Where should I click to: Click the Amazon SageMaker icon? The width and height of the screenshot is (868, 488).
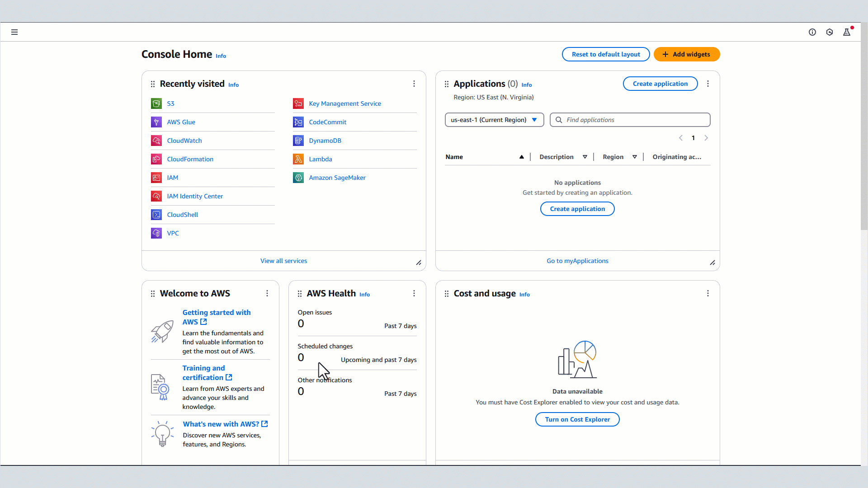298,178
